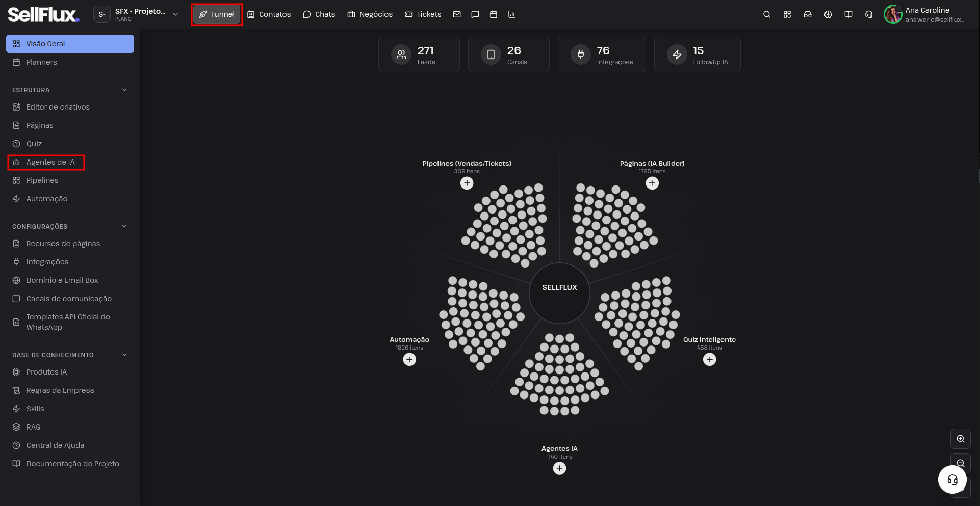
Task: Open RAG in the sidebar
Action: 70,427
